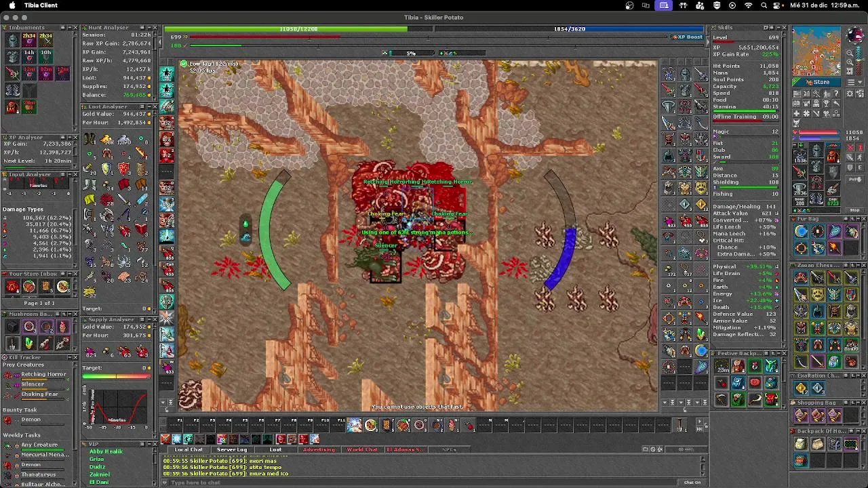Image resolution: width=868 pixels, height=488 pixels.
Task: Switch to the Advertising chat tab
Action: [x=319, y=449]
